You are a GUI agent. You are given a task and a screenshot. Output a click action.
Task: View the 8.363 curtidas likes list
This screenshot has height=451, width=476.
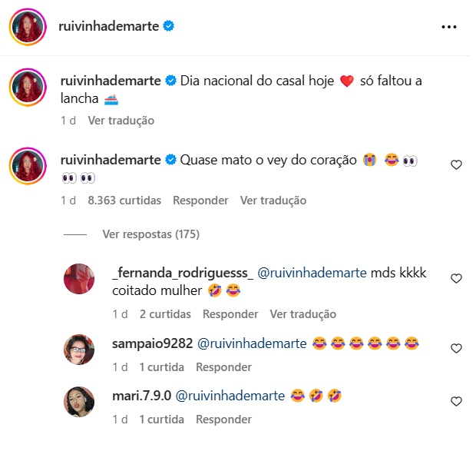coord(124,201)
